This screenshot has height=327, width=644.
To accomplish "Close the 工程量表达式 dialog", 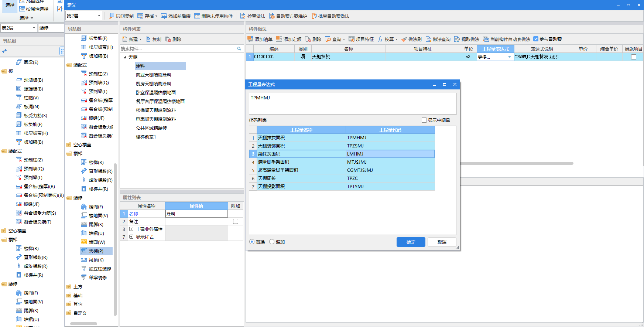I will [x=455, y=84].
